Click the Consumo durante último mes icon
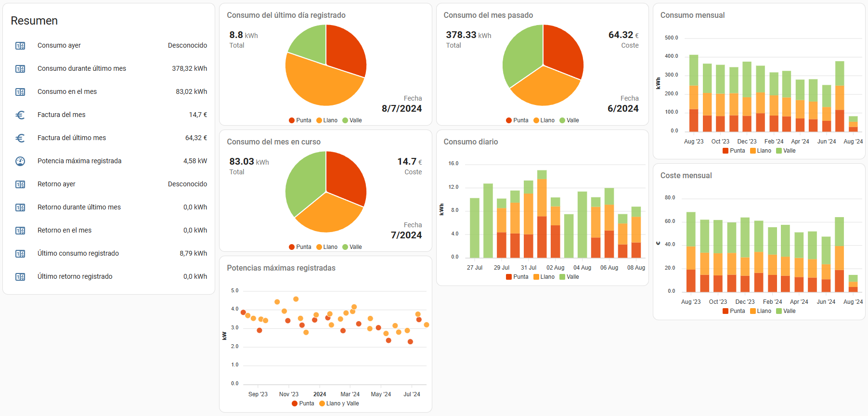Image resolution: width=868 pixels, height=416 pixels. pos(20,69)
